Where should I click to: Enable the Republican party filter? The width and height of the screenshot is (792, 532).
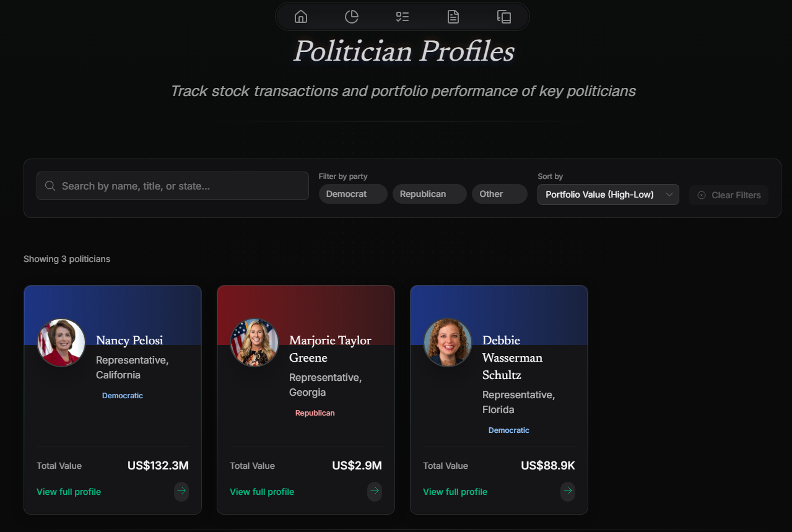(429, 193)
